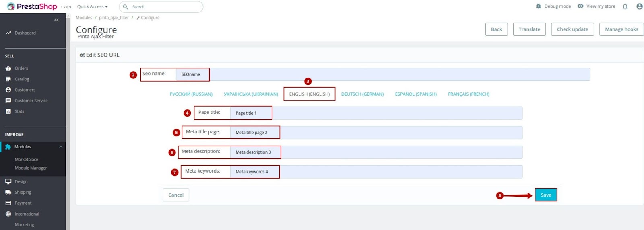This screenshot has height=230, width=644.
Task: Click the Catalog store icon
Action: click(x=8, y=79)
